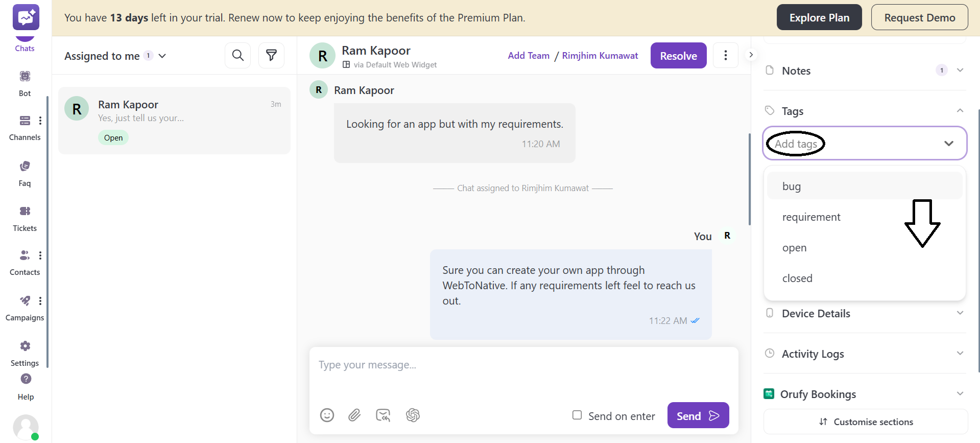Collapse the Tags section

960,111
